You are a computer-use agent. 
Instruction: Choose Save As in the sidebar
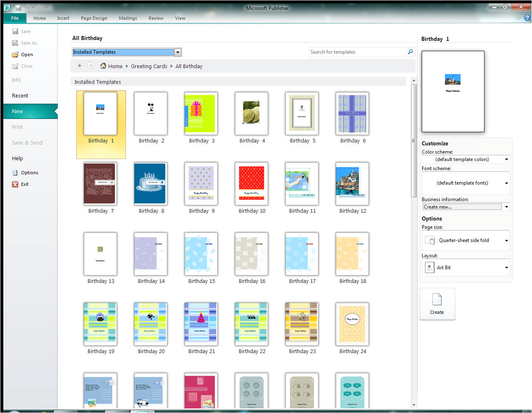tap(24, 43)
